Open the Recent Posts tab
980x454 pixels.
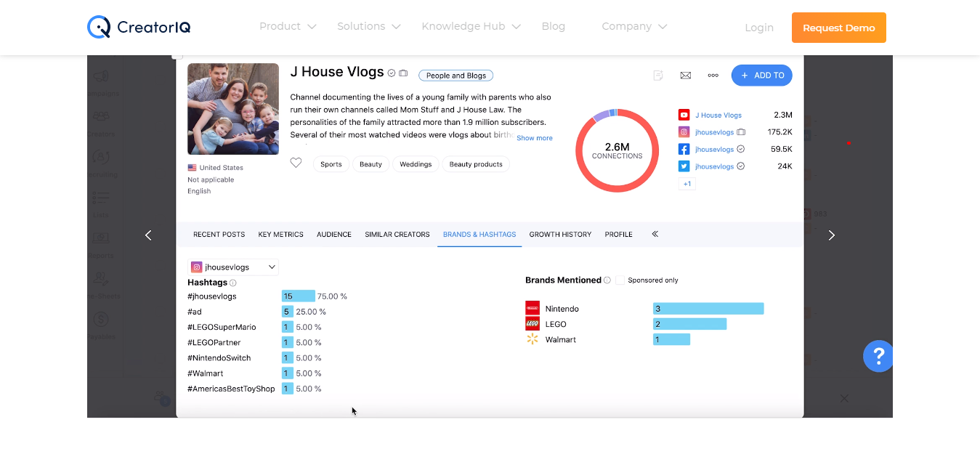(x=219, y=235)
